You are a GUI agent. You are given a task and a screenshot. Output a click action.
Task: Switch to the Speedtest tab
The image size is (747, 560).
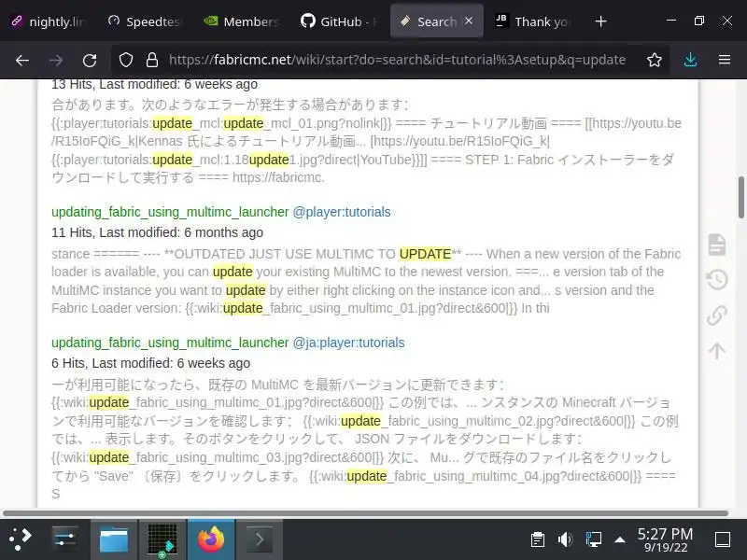pyautogui.click(x=146, y=21)
